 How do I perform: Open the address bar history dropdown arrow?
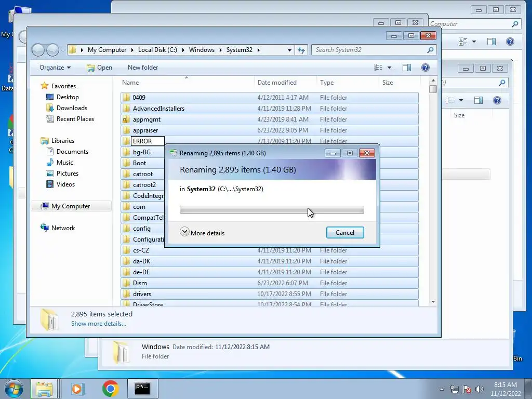[289, 50]
